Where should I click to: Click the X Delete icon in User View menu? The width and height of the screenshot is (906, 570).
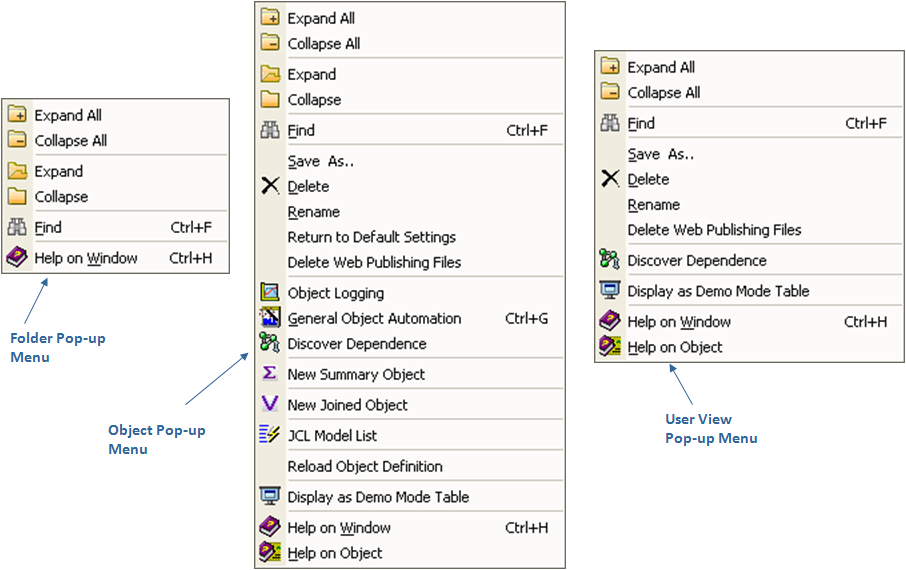[610, 178]
